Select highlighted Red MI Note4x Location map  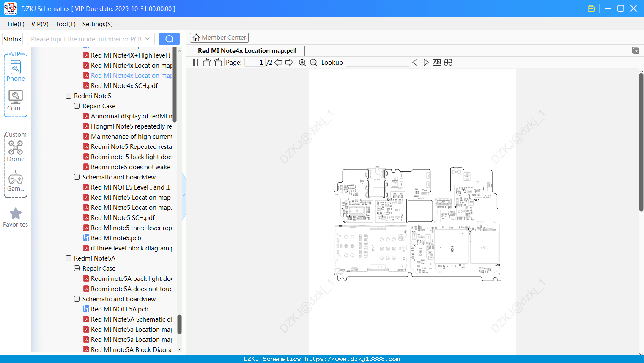127,76
